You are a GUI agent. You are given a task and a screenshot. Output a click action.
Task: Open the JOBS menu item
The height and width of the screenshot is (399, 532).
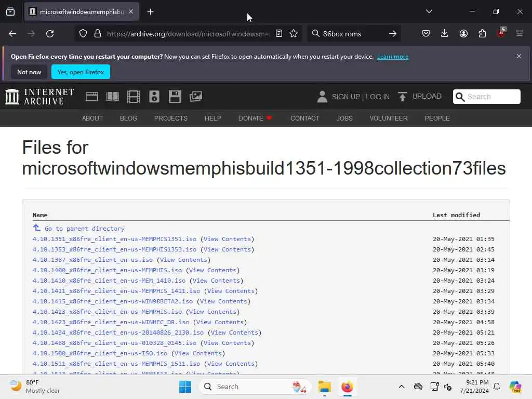344,118
